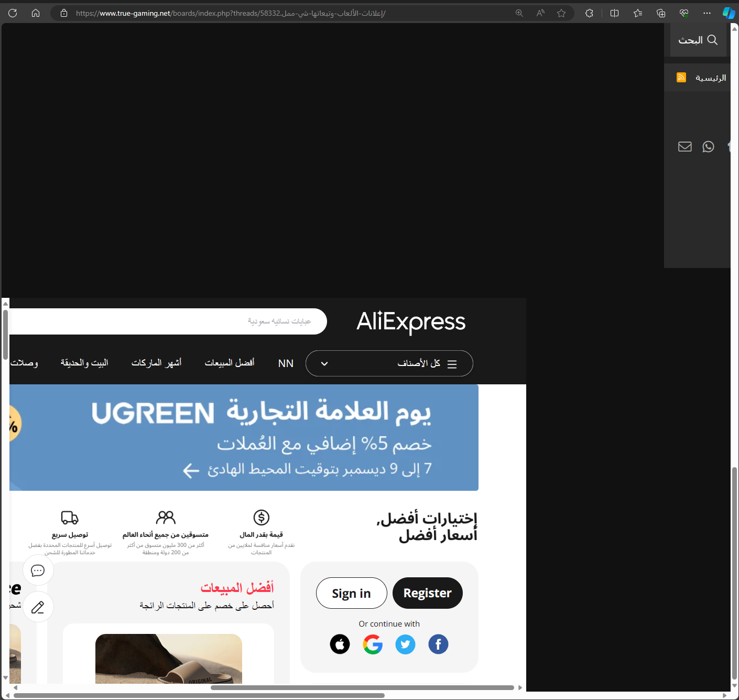This screenshot has width=739, height=700.
Task: Open the UGREEN brand day banner
Action: pyautogui.click(x=244, y=438)
